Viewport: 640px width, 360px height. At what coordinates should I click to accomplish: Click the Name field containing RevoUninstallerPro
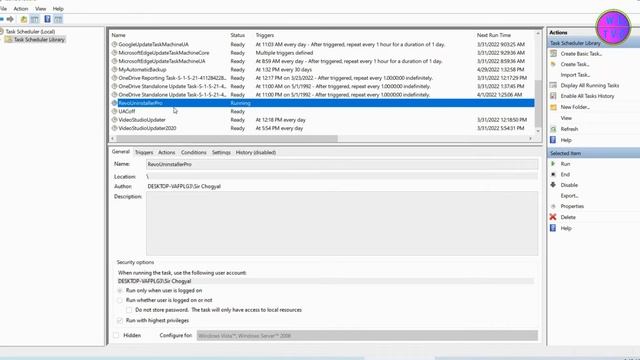tap(342, 164)
